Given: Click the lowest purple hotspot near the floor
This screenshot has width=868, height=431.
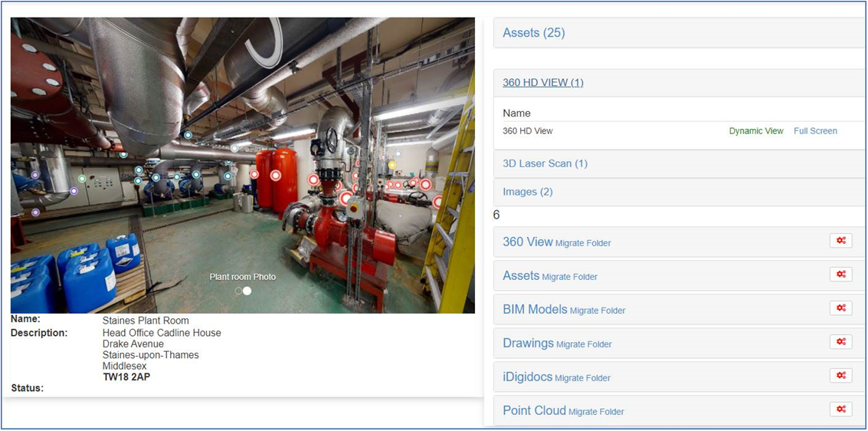Looking at the screenshot, I should pos(35,212).
